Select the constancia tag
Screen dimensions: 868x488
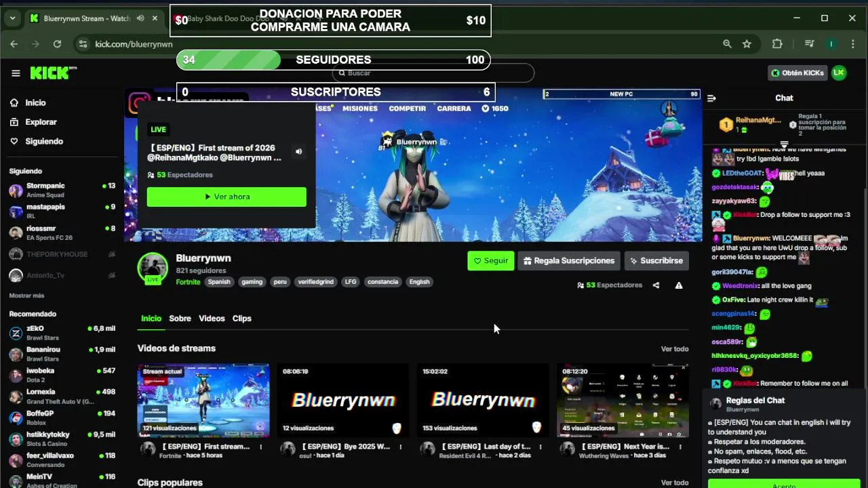(x=382, y=282)
